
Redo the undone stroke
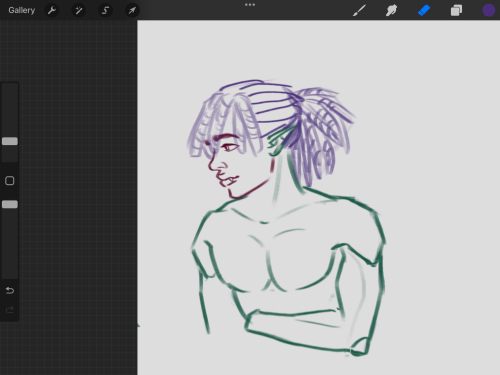[10, 310]
